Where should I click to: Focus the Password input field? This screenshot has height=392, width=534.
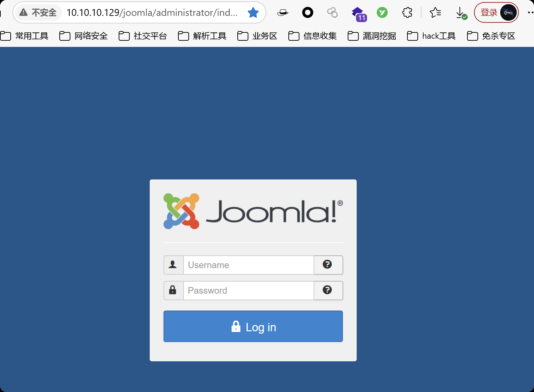click(x=248, y=291)
